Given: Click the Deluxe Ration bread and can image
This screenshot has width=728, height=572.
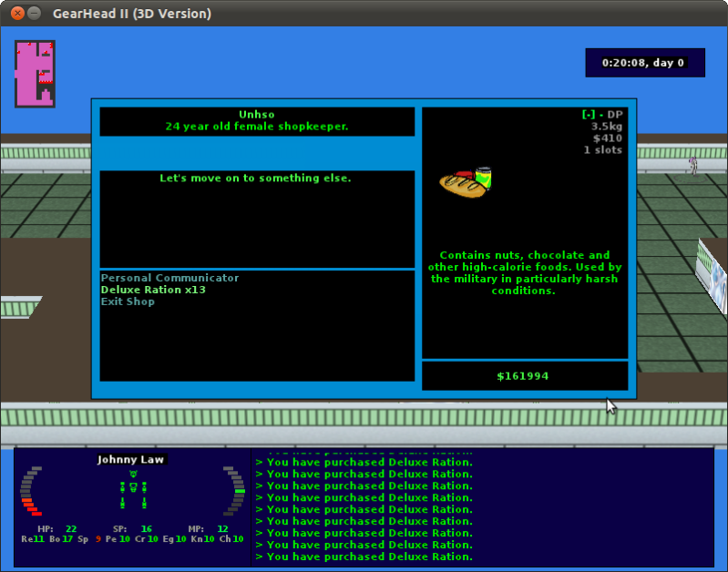Looking at the screenshot, I should point(466,182).
